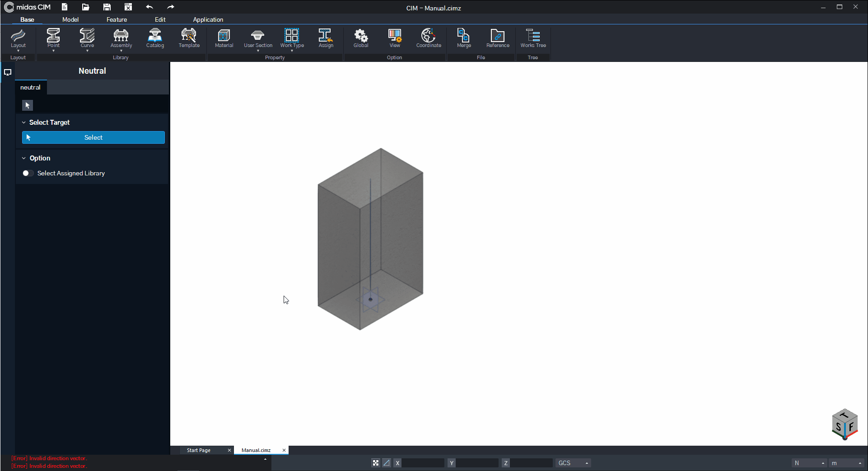Screen dimensions: 868x471
Task: Open the N force unit dropdown
Action: coord(809,463)
